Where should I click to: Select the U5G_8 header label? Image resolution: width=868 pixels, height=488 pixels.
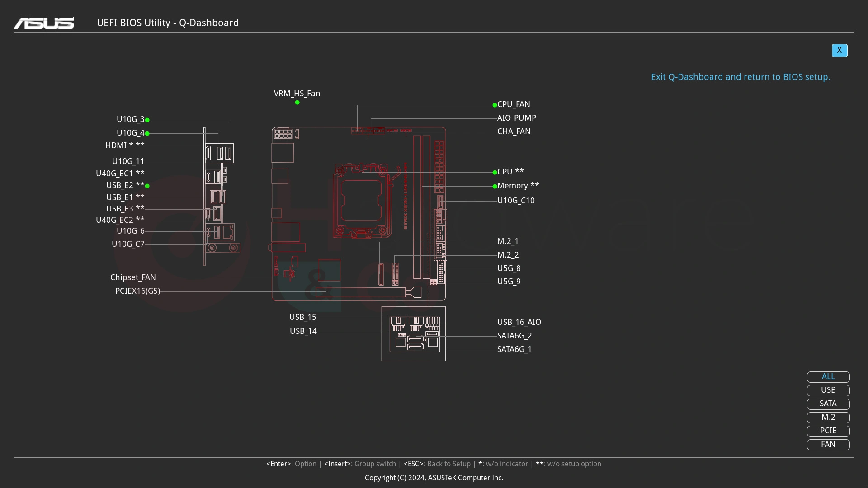[x=509, y=268]
